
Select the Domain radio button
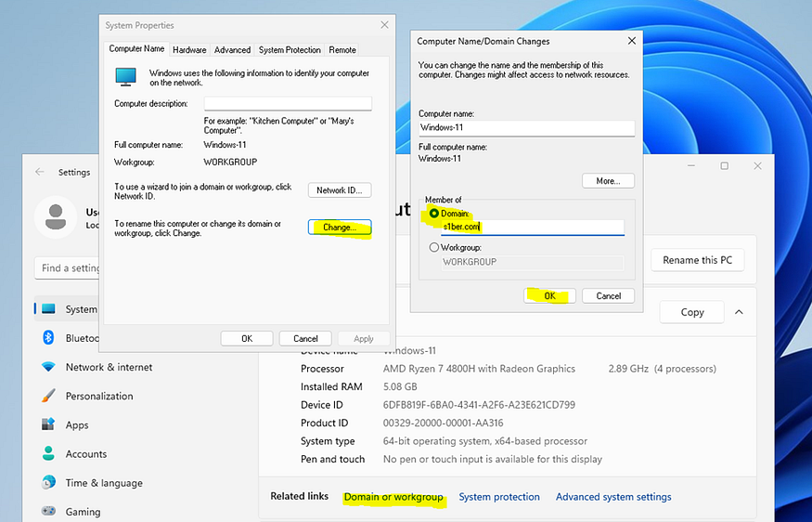pos(434,213)
